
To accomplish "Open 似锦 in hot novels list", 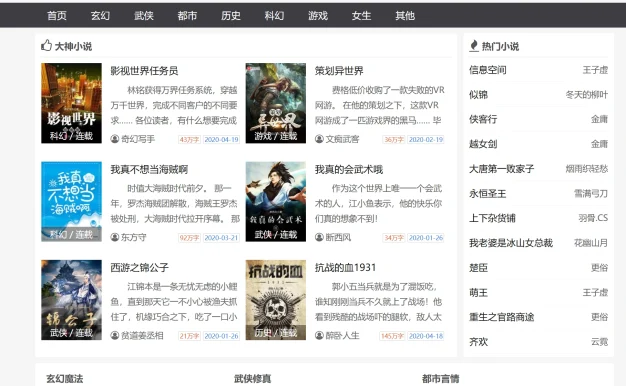I will tap(478, 95).
